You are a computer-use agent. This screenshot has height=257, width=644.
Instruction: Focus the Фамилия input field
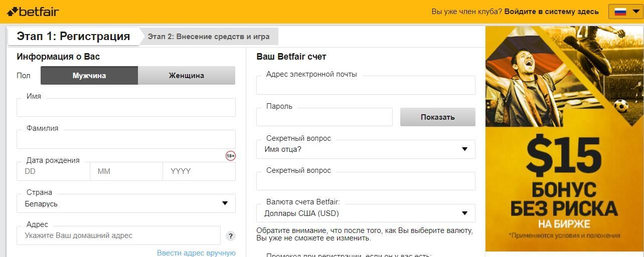(x=126, y=140)
